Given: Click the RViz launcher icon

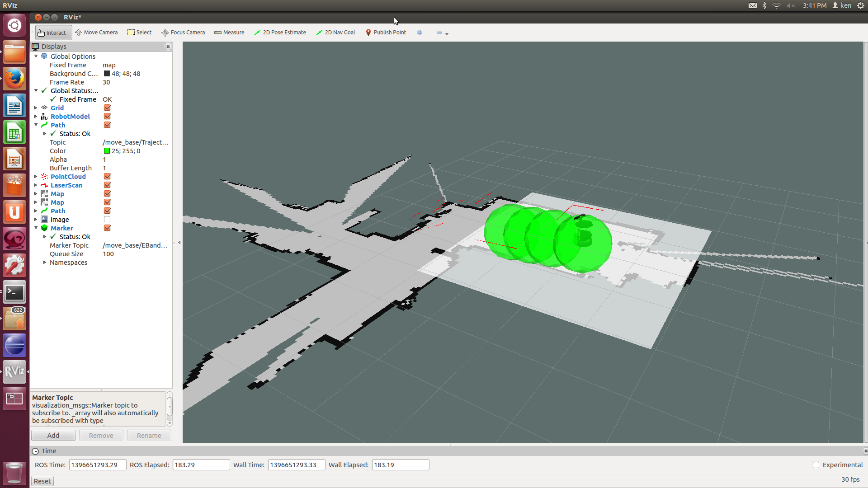Looking at the screenshot, I should click(x=14, y=372).
